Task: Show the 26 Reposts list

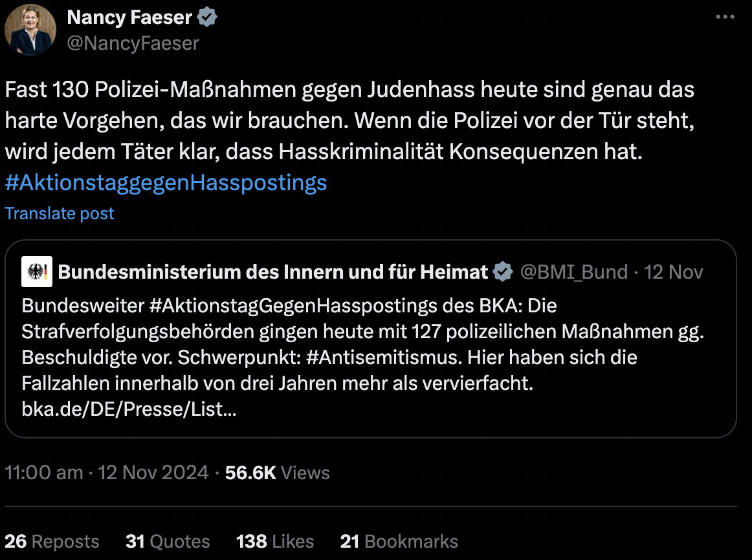Action: (52, 541)
